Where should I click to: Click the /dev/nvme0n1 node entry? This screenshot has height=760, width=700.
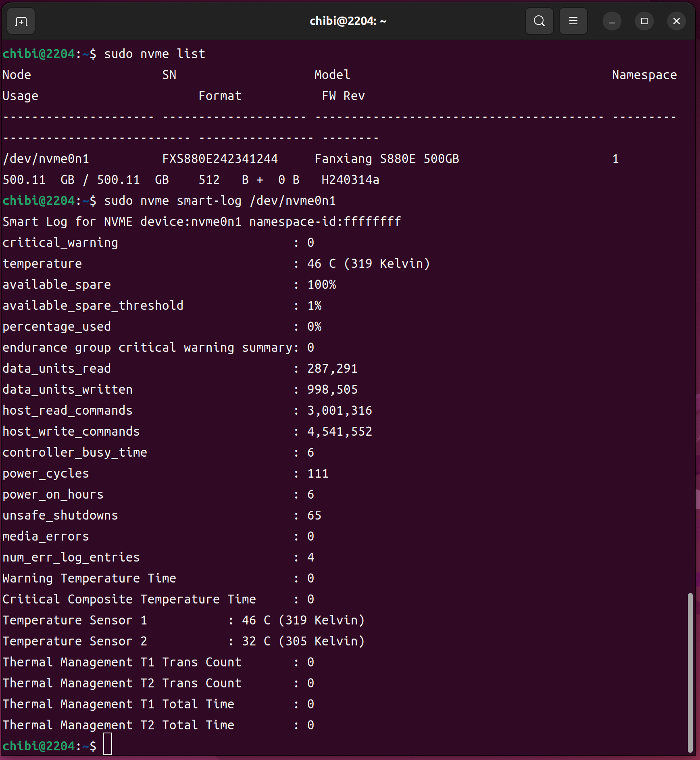pos(46,159)
